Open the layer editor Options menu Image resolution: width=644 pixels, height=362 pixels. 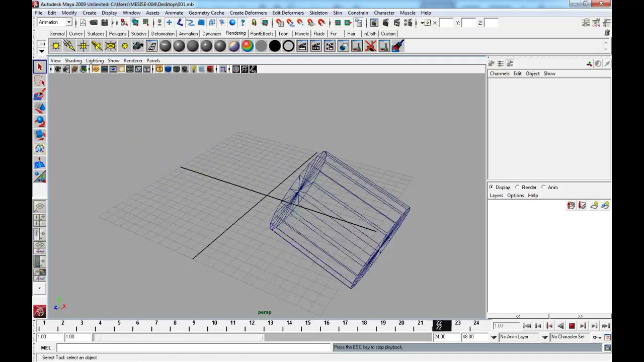515,196
